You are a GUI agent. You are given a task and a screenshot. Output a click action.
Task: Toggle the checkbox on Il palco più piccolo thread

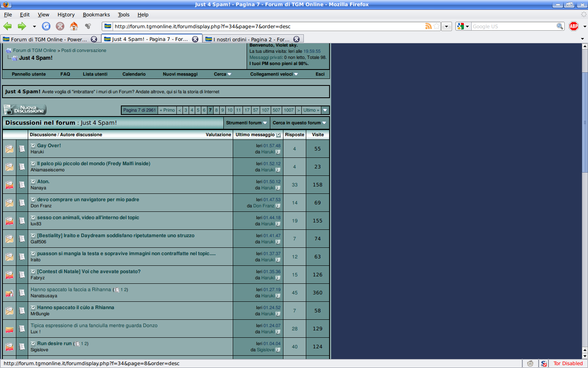[33, 164]
